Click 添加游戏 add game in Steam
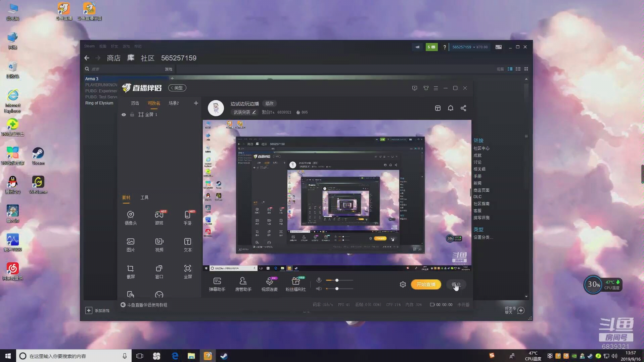The height and width of the screenshot is (362, 644). coord(98,311)
